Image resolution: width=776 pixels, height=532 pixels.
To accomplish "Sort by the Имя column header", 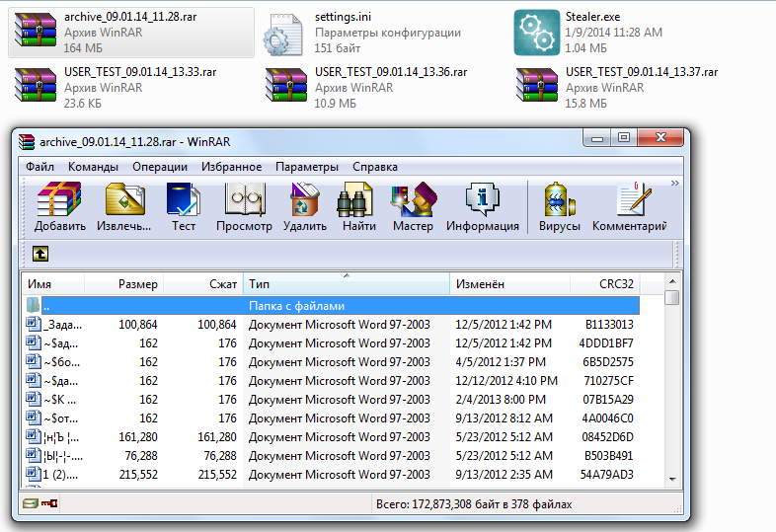I will [x=53, y=284].
